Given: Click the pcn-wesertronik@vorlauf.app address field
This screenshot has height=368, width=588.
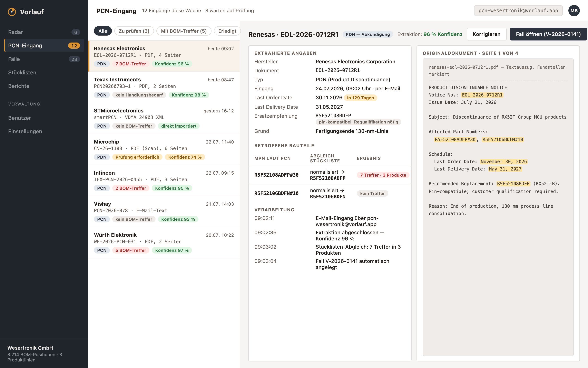Looking at the screenshot, I should coord(518,11).
